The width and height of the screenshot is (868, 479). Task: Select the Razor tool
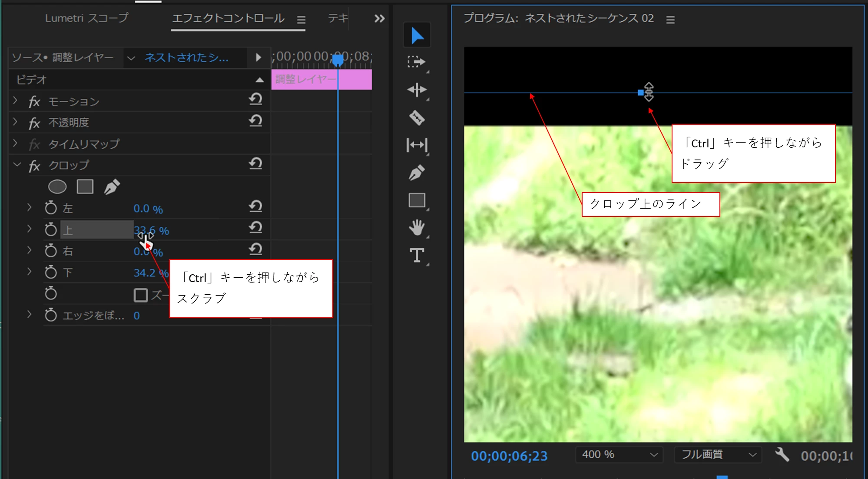(x=417, y=118)
